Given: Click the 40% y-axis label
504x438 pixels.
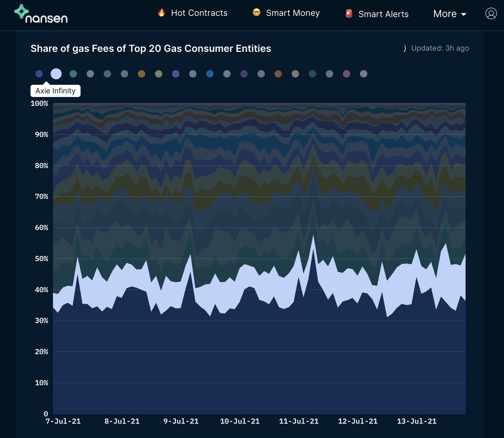Looking at the screenshot, I should (x=41, y=290).
